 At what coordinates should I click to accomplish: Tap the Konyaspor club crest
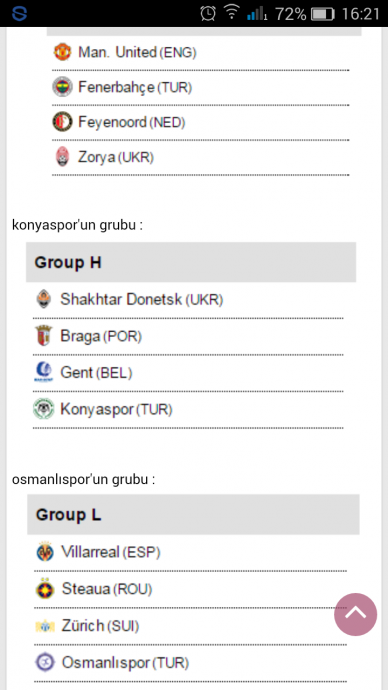(x=44, y=409)
